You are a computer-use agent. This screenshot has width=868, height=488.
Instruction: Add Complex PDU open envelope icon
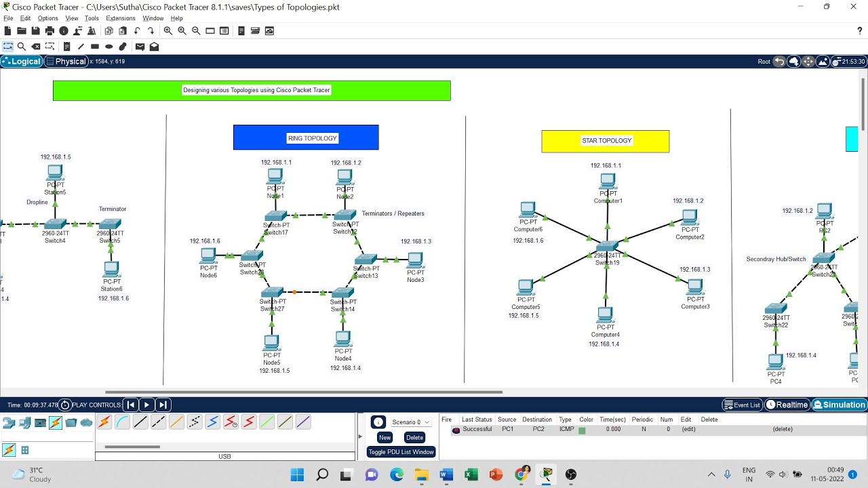(154, 47)
